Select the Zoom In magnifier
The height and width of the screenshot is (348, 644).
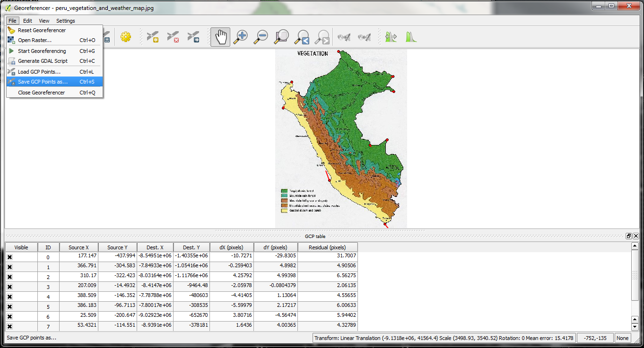tap(241, 37)
